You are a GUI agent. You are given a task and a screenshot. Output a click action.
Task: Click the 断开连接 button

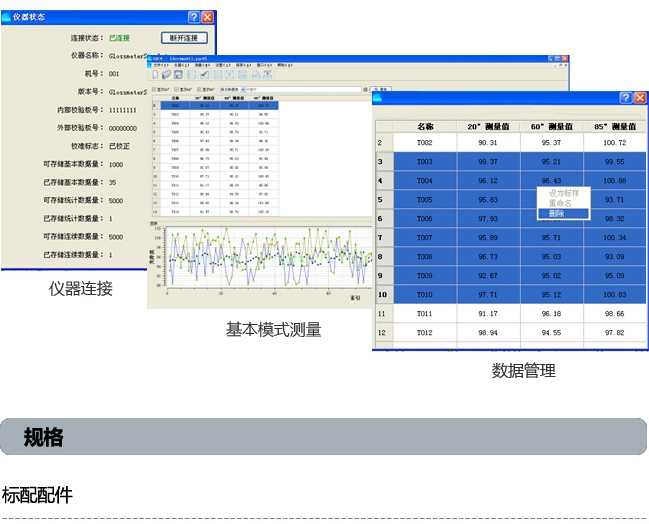coord(183,38)
